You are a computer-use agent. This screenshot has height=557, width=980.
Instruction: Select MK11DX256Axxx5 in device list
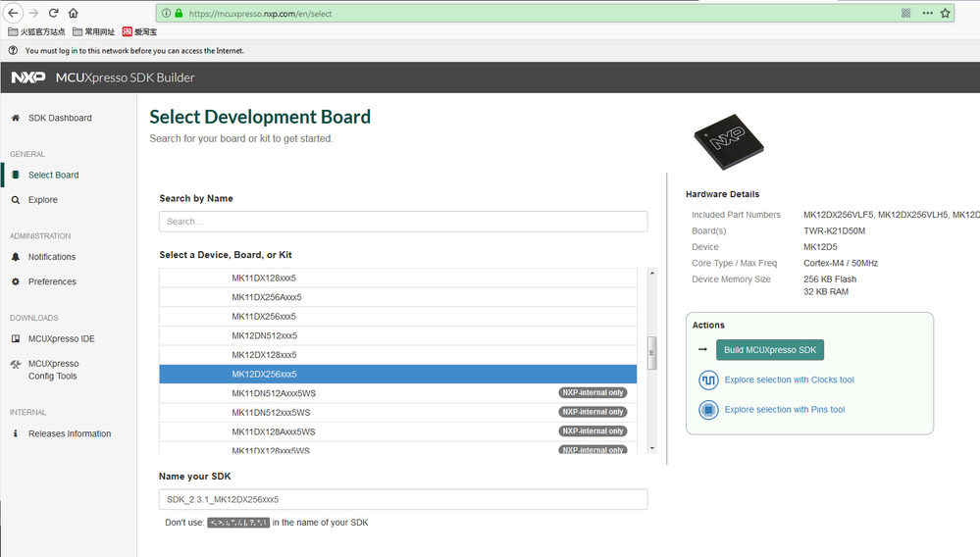click(x=398, y=297)
